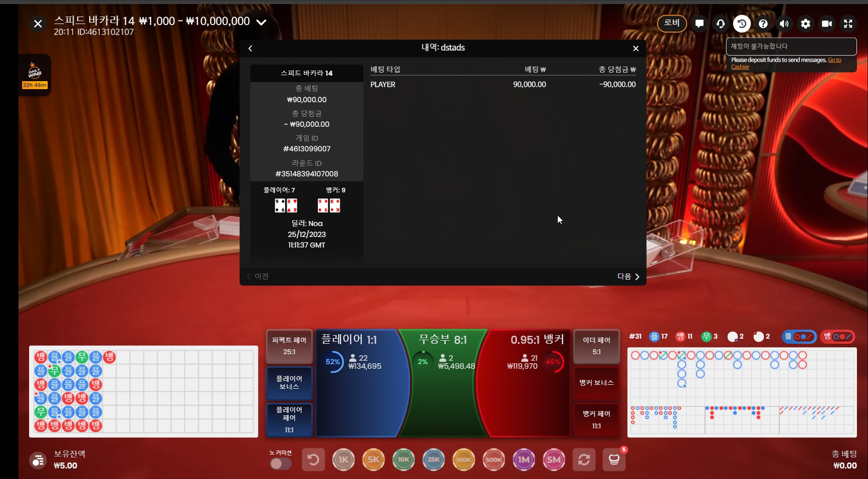
Task: Select the 1M chip
Action: coord(524,459)
